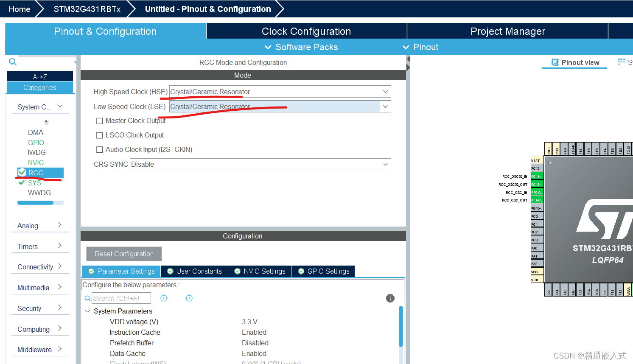Click the System view grid icon
The image size is (633, 364).
tap(622, 62)
